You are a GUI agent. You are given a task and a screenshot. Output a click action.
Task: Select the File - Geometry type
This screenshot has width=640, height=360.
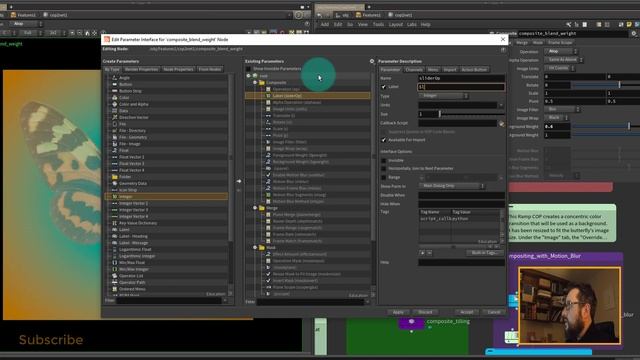[133, 137]
